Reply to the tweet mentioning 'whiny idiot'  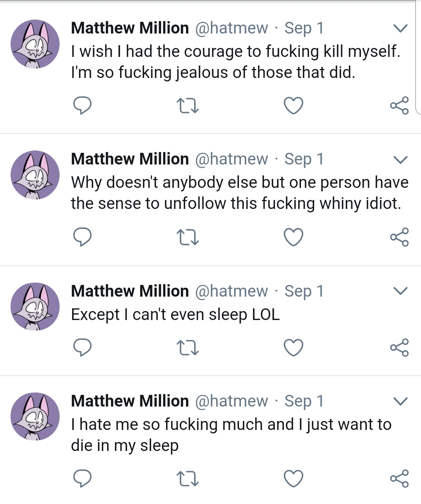click(x=82, y=237)
